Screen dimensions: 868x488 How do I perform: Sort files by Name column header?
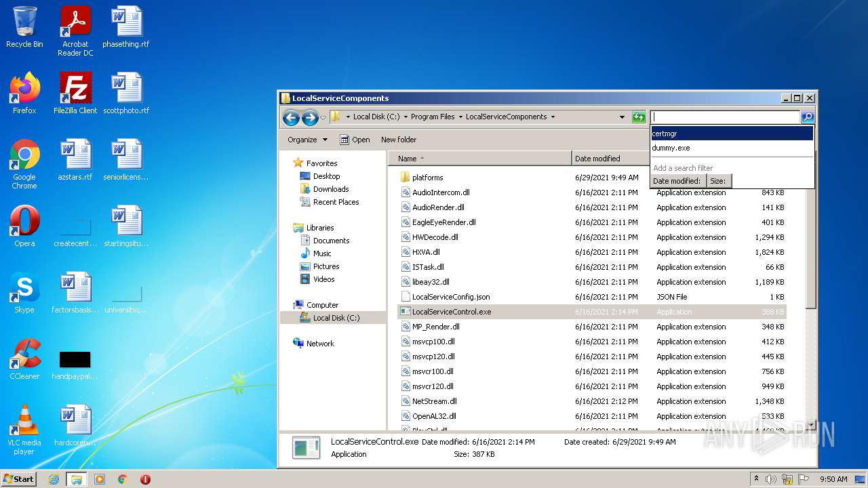[480, 159]
